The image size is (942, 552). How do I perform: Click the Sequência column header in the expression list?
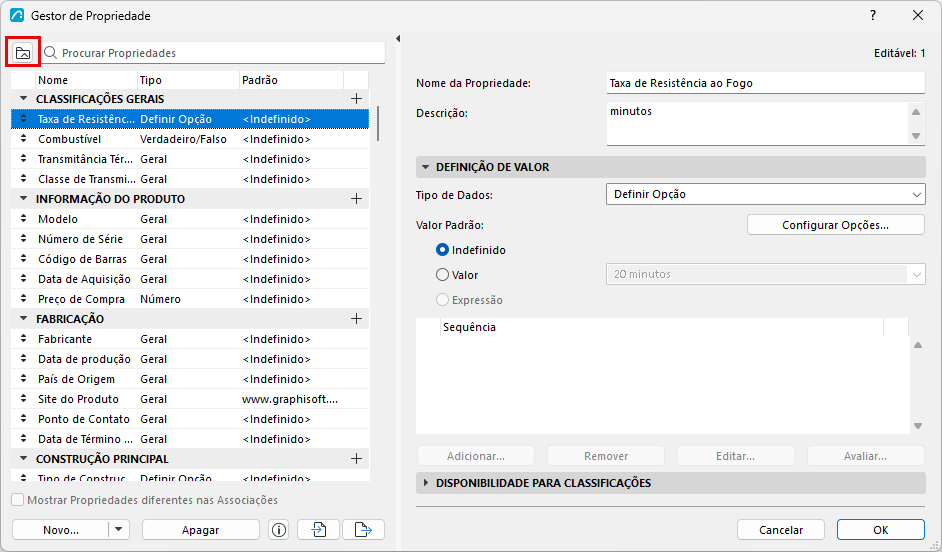[661, 327]
